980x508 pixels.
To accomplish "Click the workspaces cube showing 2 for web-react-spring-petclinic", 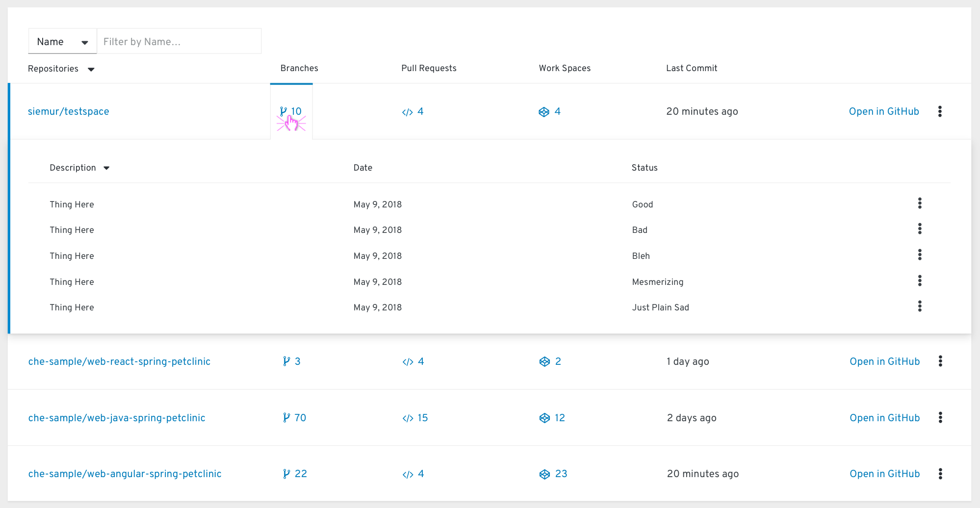I will 549,361.
